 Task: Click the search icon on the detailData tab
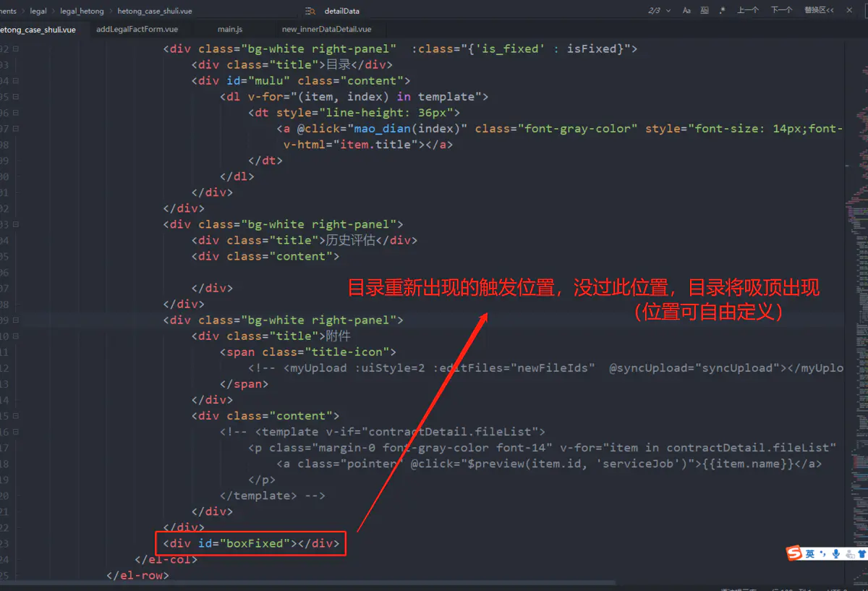click(309, 11)
